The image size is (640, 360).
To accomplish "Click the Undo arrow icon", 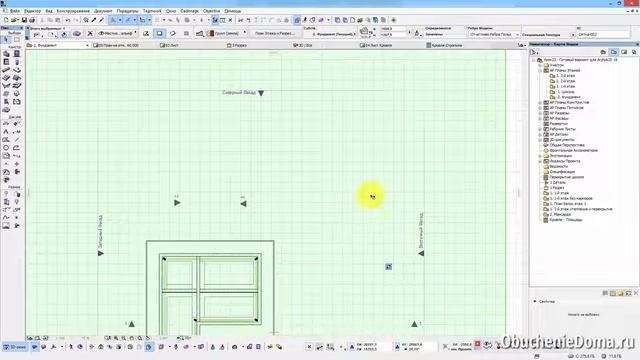I will 68,20.
